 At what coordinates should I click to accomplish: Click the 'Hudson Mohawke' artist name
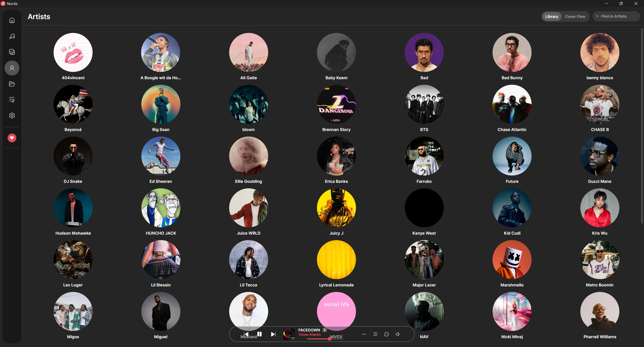point(73,233)
